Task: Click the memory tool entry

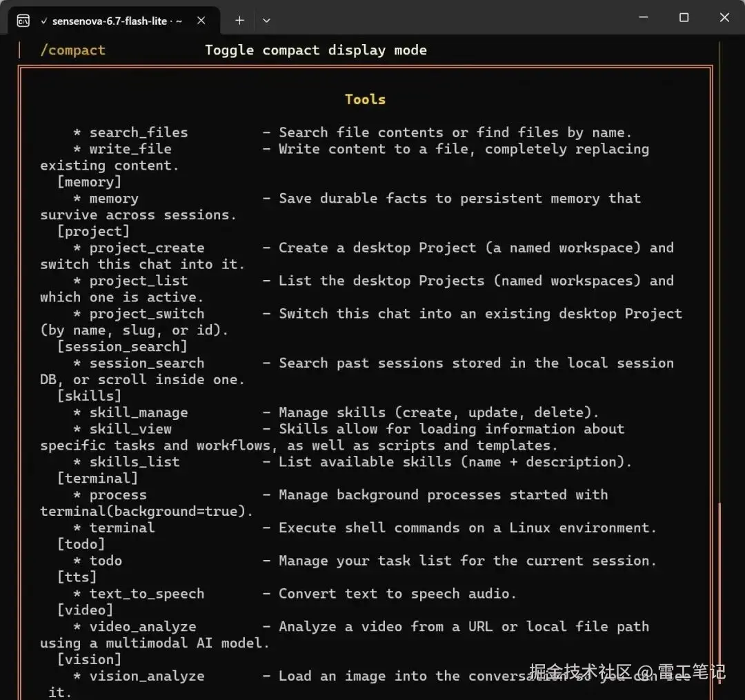Action: [x=114, y=199]
